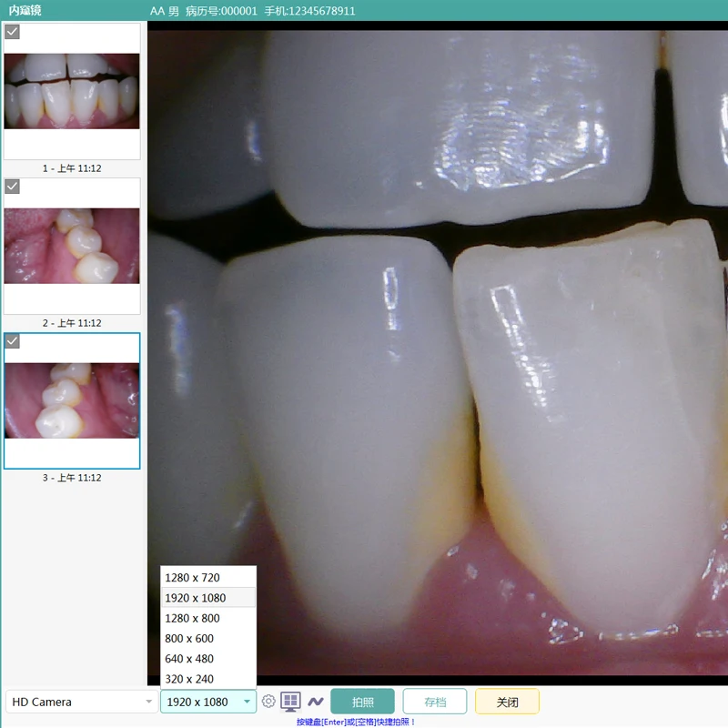Choose 1280 x 720 resolution
Image resolution: width=728 pixels, height=728 pixels.
(208, 578)
